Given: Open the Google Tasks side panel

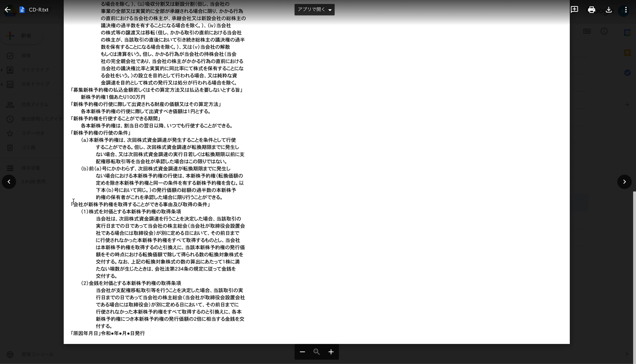Looking at the screenshot, I should [627, 73].
